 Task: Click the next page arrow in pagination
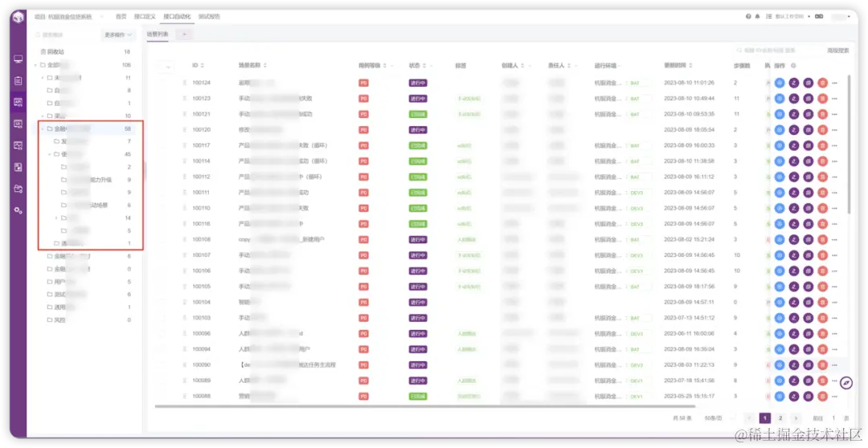[x=796, y=418]
